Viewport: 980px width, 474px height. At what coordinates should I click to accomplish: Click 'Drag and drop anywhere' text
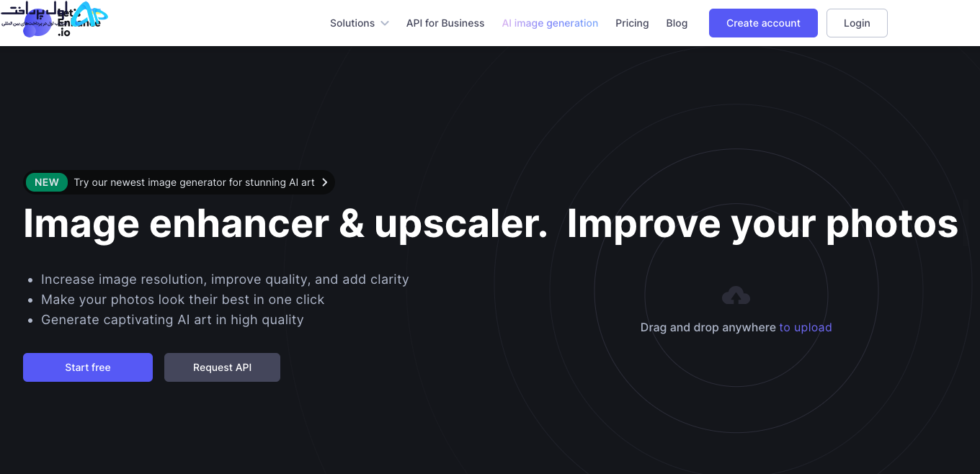click(708, 327)
